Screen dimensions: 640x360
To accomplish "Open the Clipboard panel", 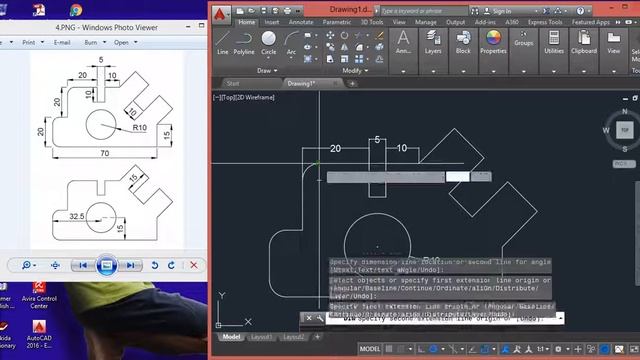I will tap(584, 42).
